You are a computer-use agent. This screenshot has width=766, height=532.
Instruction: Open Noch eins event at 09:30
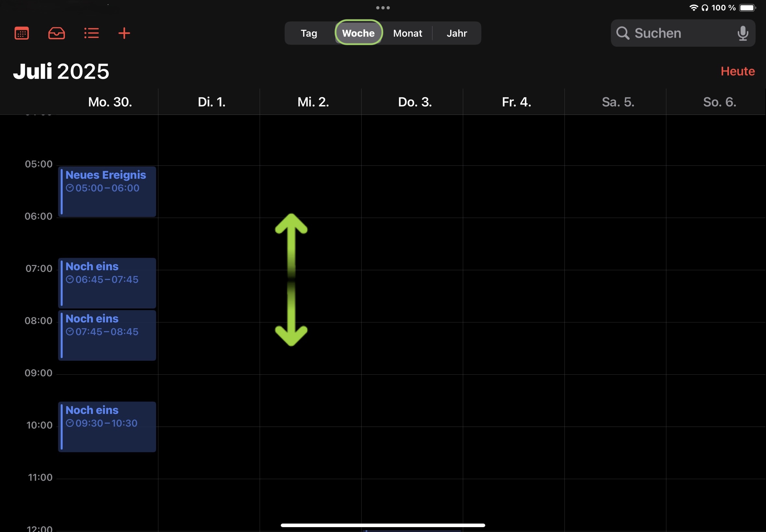coord(107,427)
